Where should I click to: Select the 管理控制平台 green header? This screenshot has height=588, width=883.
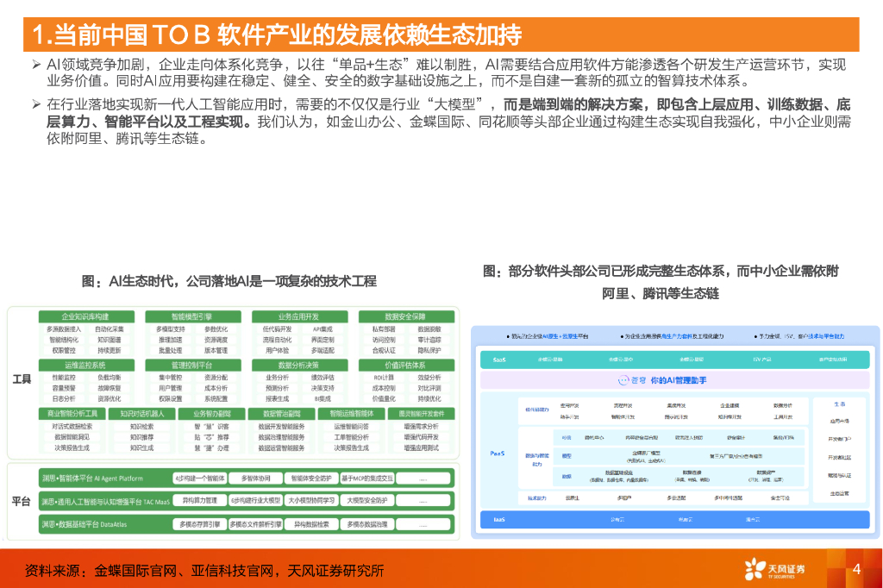click(192, 365)
